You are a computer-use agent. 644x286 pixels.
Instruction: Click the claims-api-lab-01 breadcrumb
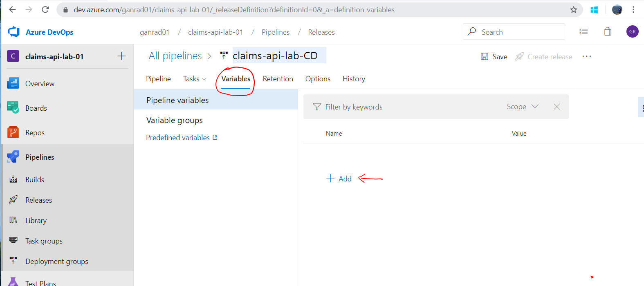215,32
